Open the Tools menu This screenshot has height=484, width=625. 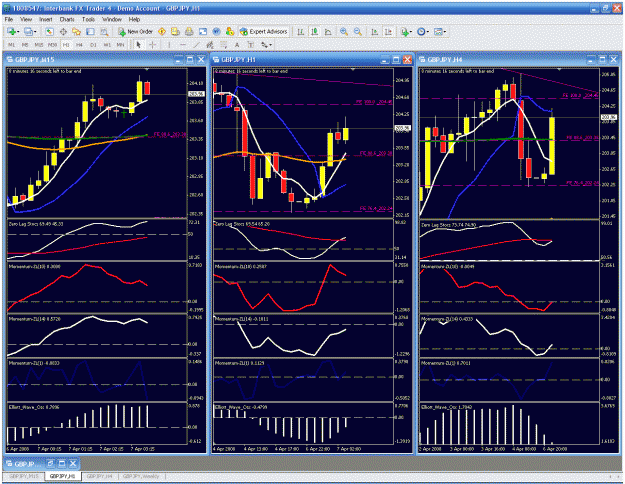tap(88, 19)
